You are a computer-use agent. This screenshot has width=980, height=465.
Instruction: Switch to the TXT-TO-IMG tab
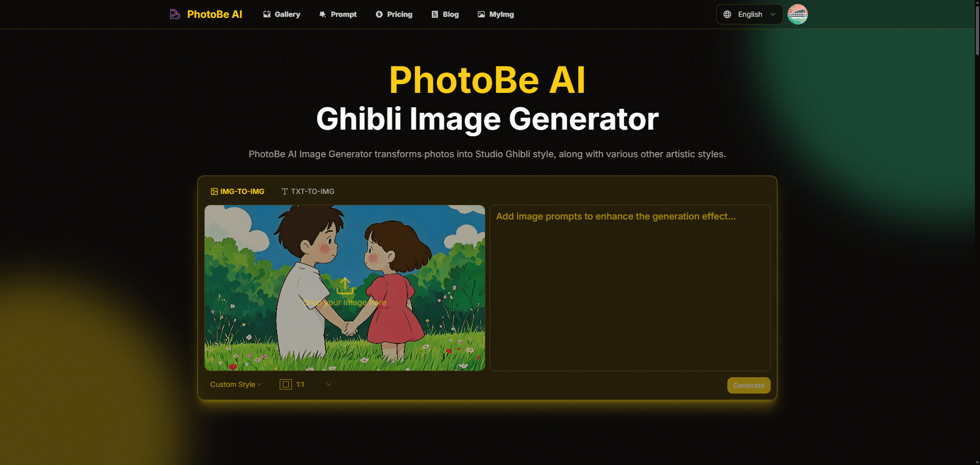point(308,191)
